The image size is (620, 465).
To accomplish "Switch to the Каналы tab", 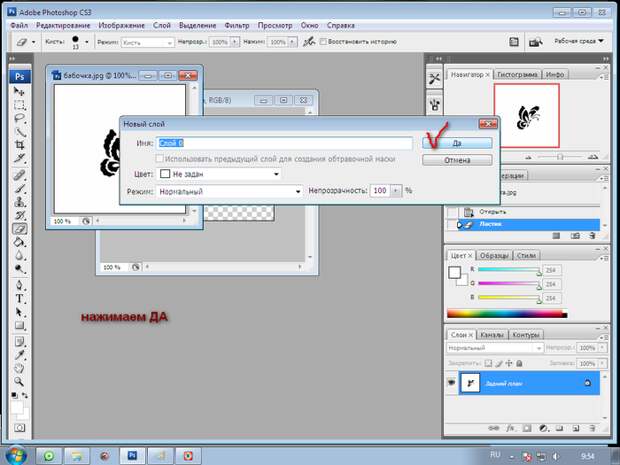I will (x=492, y=335).
